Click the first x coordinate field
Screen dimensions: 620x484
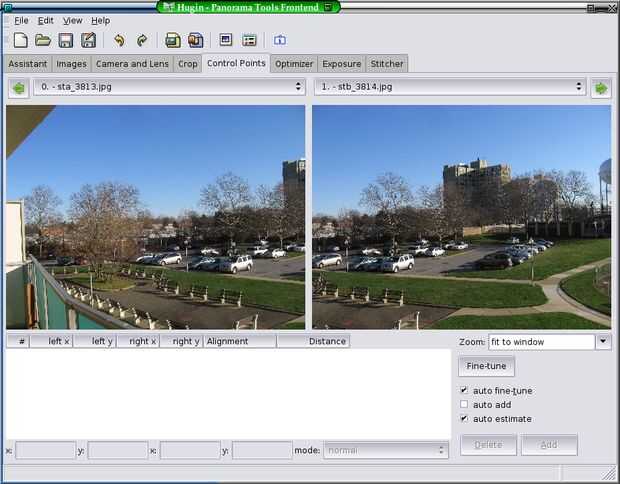click(x=45, y=450)
